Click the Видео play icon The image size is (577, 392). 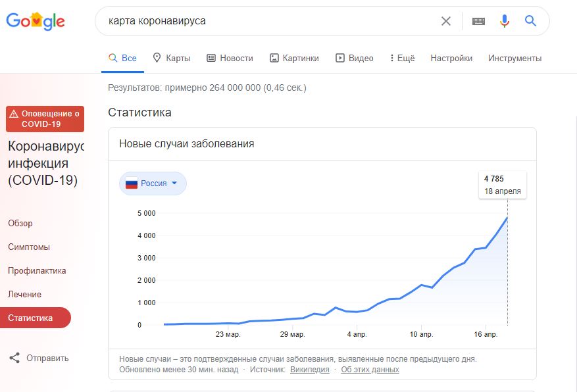(341, 58)
